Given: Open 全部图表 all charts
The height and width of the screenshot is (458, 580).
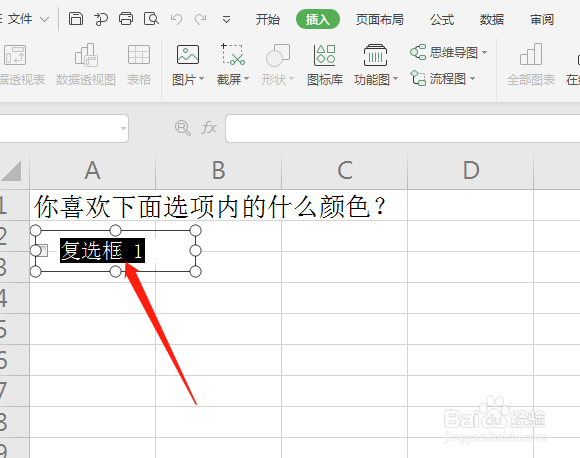Looking at the screenshot, I should [x=531, y=65].
